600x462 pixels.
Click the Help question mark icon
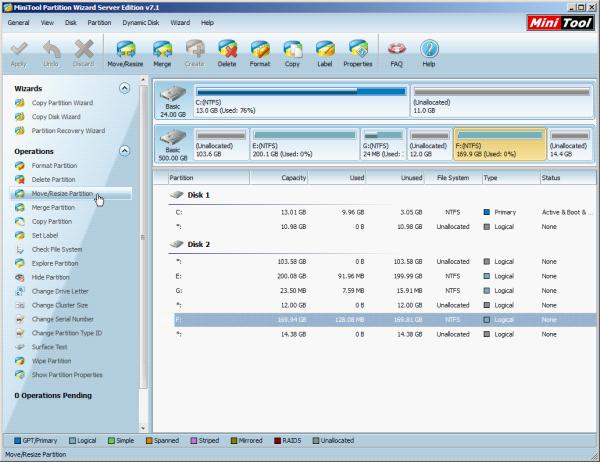[429, 53]
